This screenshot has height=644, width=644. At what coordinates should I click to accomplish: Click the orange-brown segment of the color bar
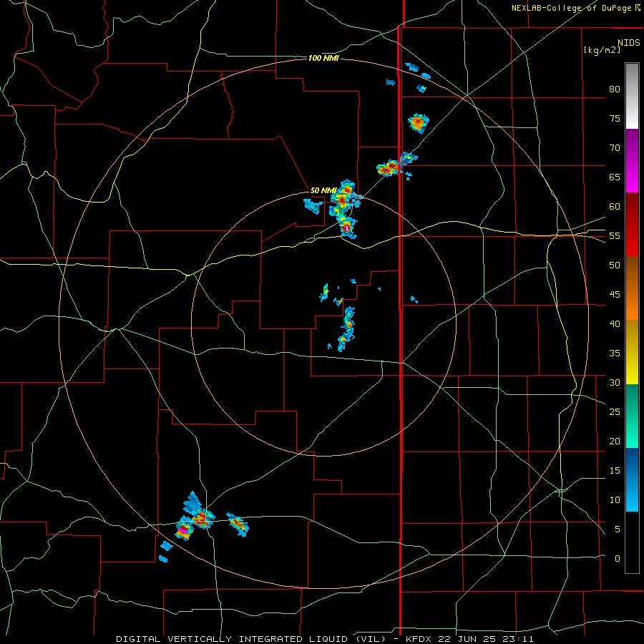pyautogui.click(x=632, y=288)
